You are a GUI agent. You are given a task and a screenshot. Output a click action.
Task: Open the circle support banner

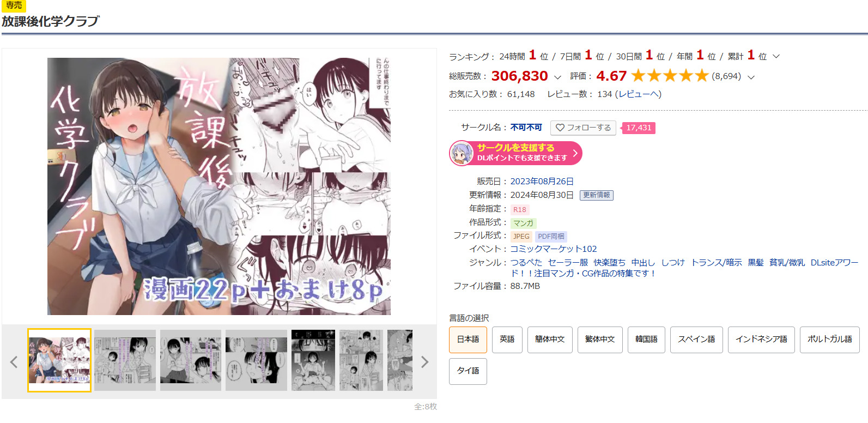click(x=515, y=153)
